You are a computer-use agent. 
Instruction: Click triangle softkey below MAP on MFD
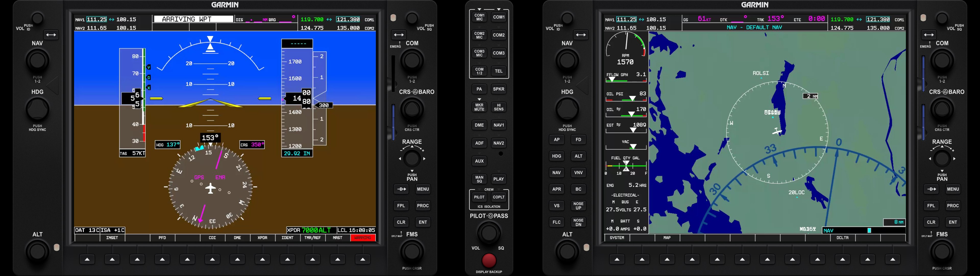[x=667, y=260]
